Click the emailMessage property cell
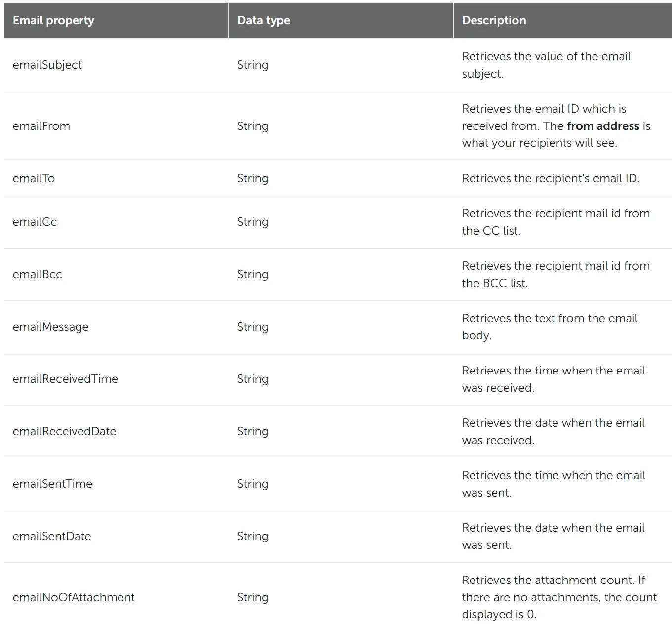This screenshot has width=672, height=624. click(x=50, y=327)
